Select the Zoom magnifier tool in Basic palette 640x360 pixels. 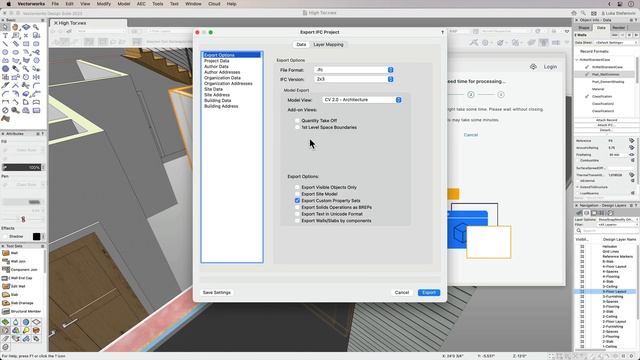[36, 27]
